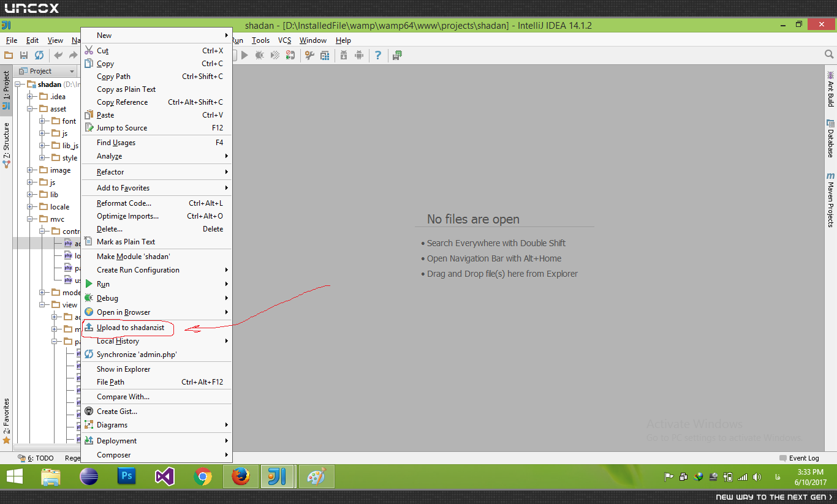Open the Window menu
837x504 pixels.
tap(313, 40)
